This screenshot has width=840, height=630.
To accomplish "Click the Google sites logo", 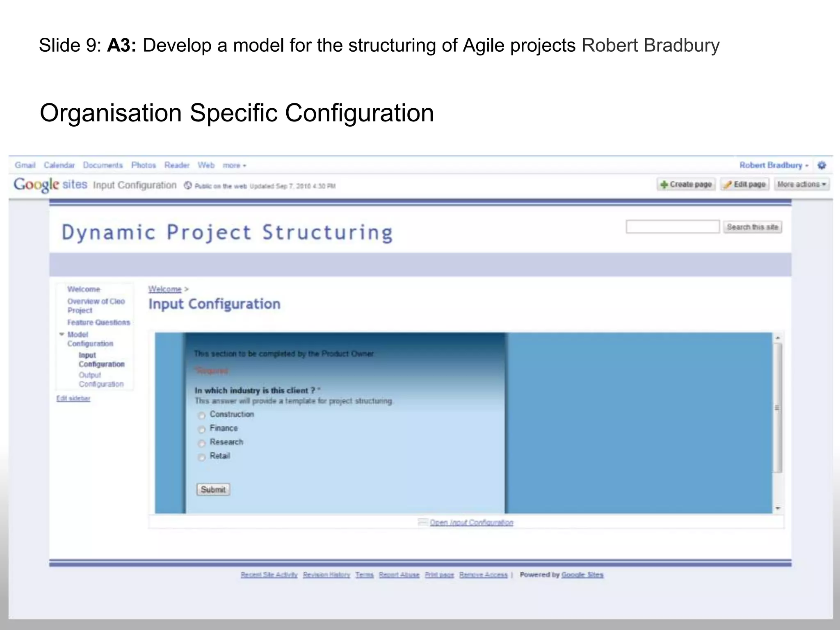I will click(50, 185).
